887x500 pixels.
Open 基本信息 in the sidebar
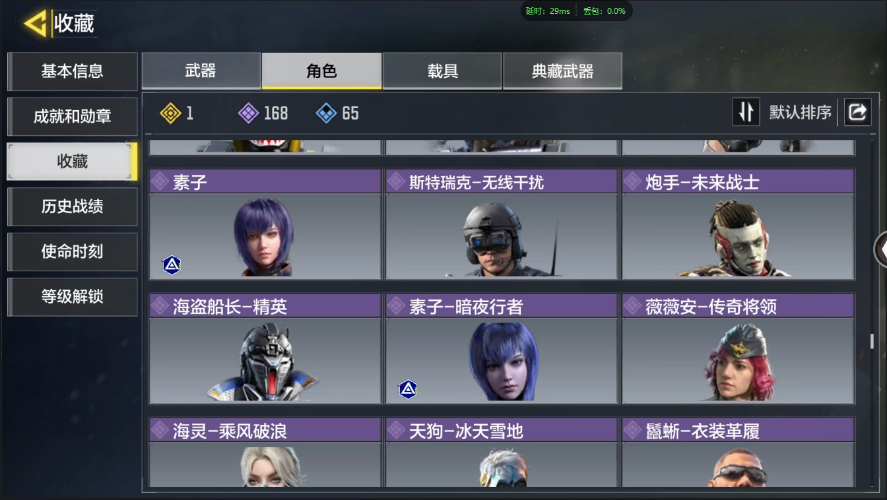pos(72,71)
